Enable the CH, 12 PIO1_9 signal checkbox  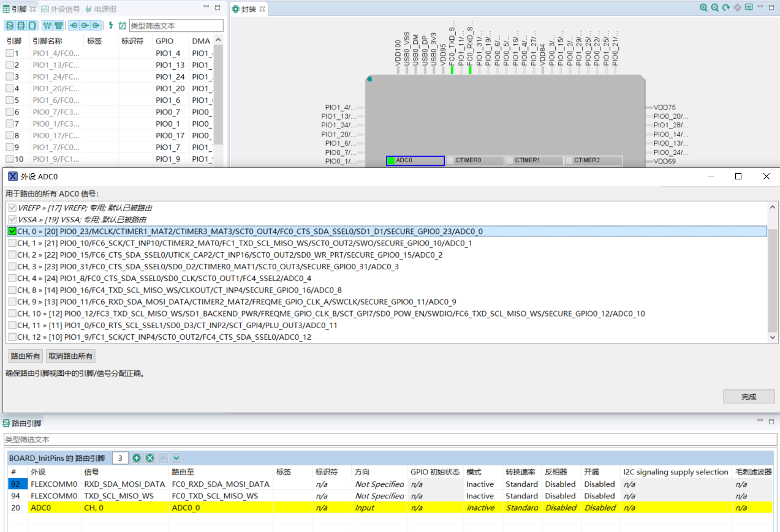click(x=12, y=337)
